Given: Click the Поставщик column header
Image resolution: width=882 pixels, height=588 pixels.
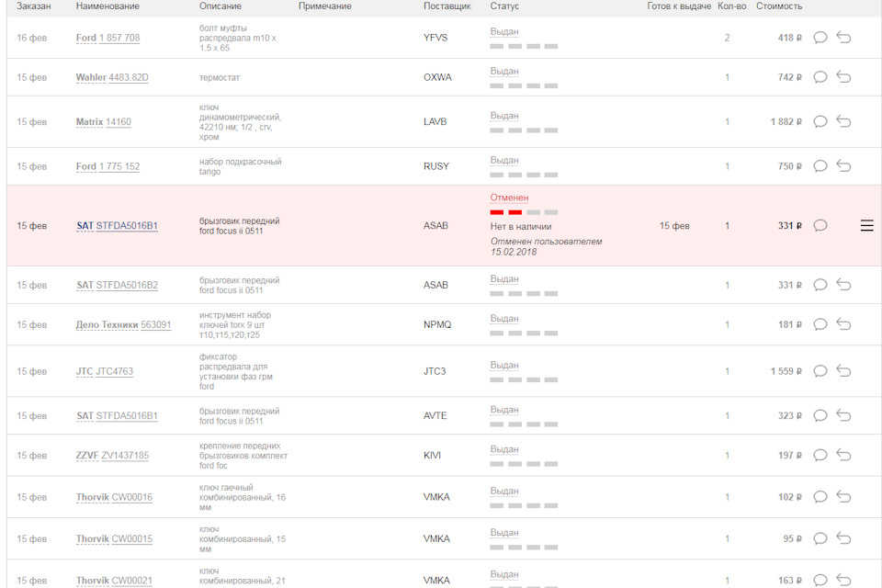Looking at the screenshot, I should click(447, 6).
